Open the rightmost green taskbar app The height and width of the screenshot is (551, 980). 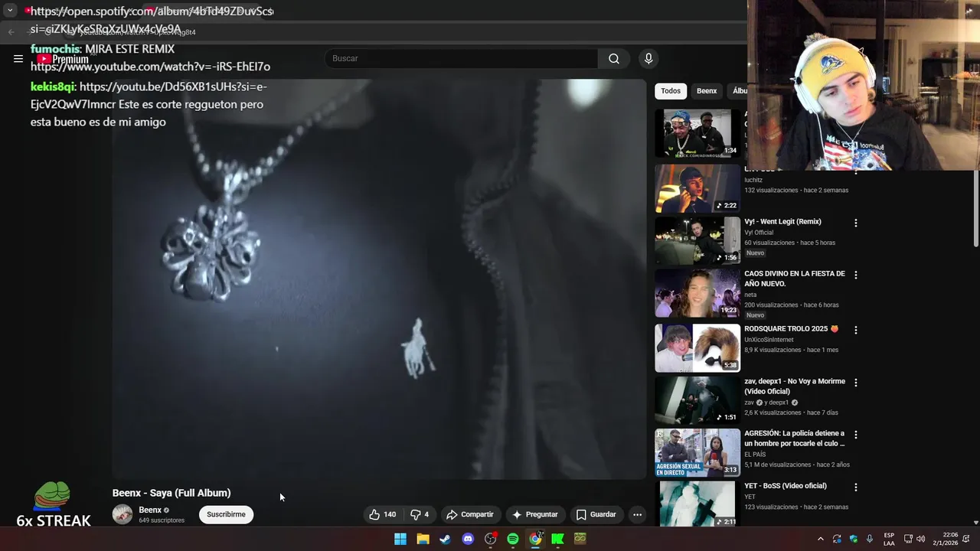[x=580, y=539]
